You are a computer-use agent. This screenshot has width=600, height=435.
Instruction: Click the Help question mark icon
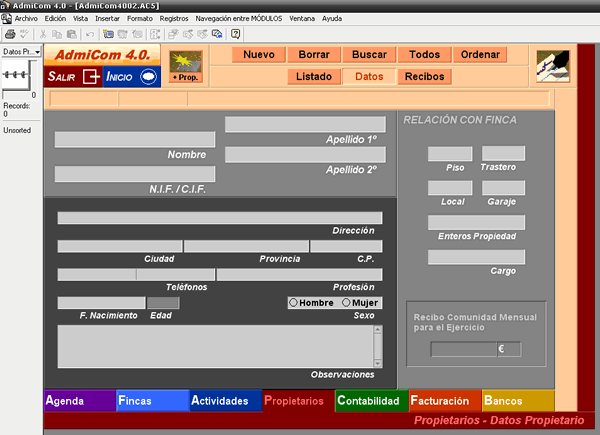(235, 34)
